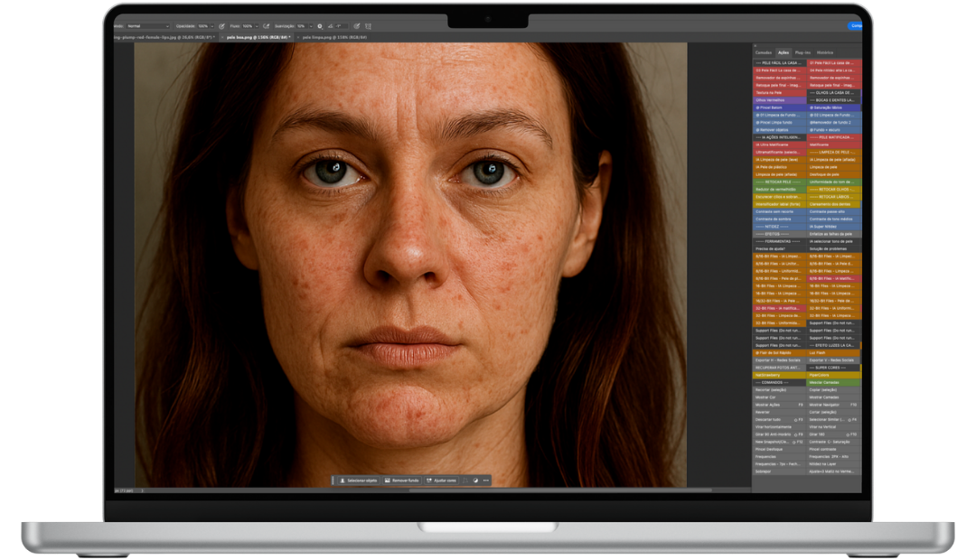Expand the Opacidade percentage dropdown

click(212, 26)
